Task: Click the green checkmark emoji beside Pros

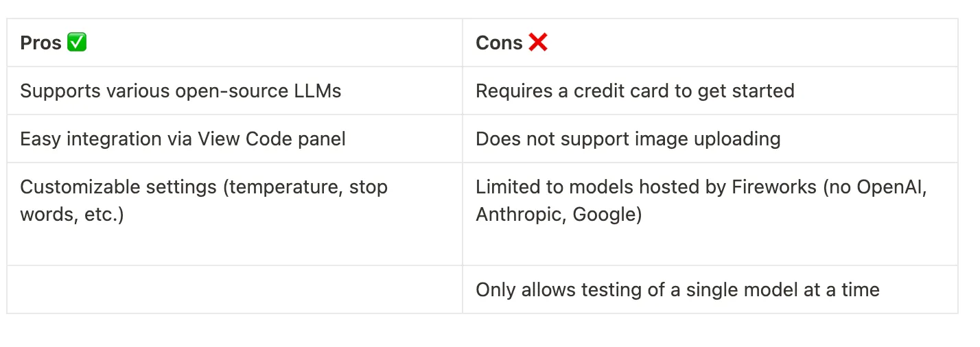Action: tap(77, 43)
